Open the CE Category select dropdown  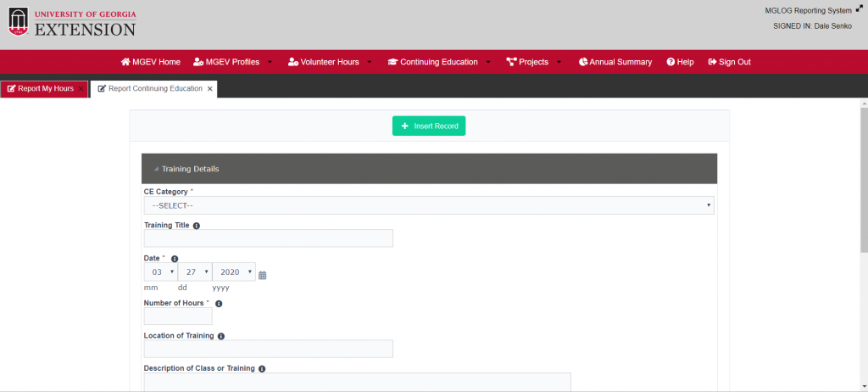(429, 205)
